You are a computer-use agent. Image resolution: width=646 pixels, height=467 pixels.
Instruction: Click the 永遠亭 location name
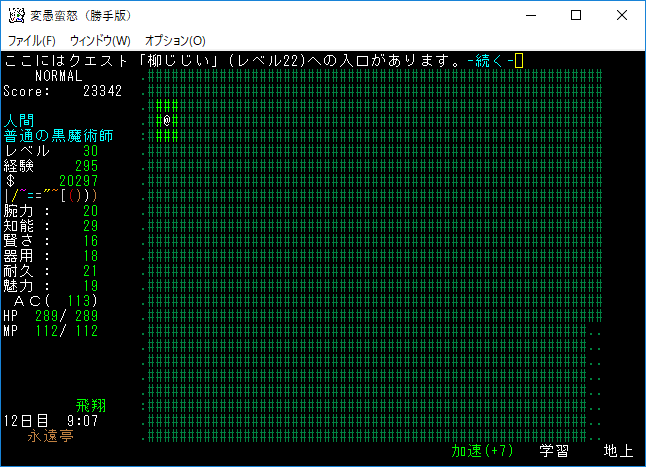point(50,436)
